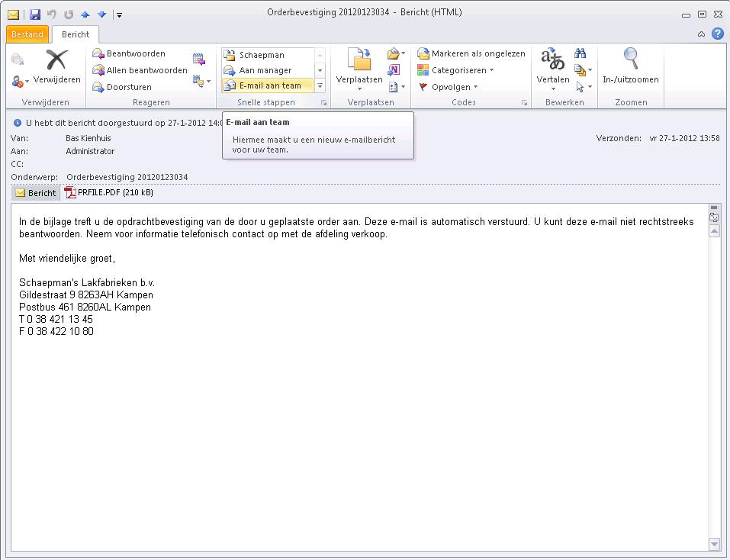Viewport: 730px width, 560px height.
Task: Run the Aan manager quick step
Action: pyautogui.click(x=268, y=70)
